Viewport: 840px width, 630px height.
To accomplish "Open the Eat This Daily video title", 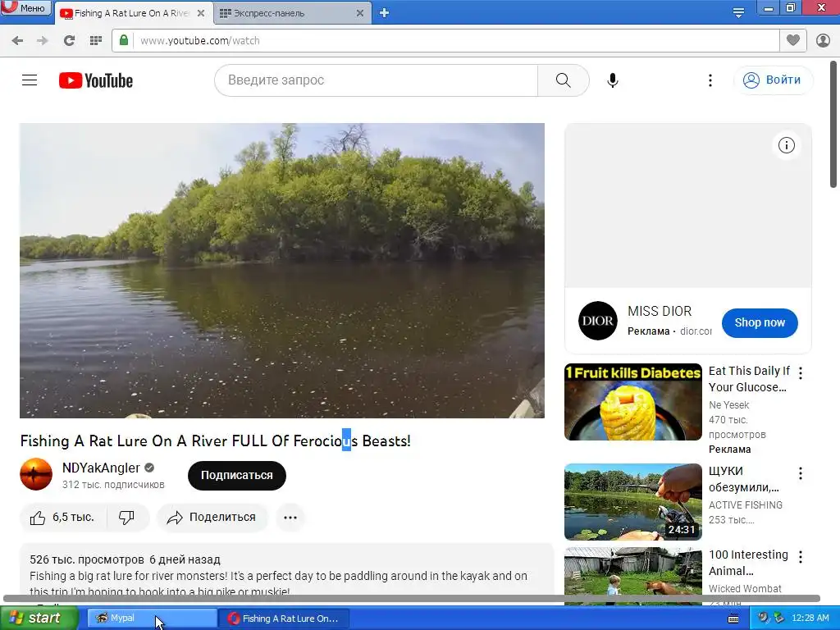I will click(x=749, y=379).
